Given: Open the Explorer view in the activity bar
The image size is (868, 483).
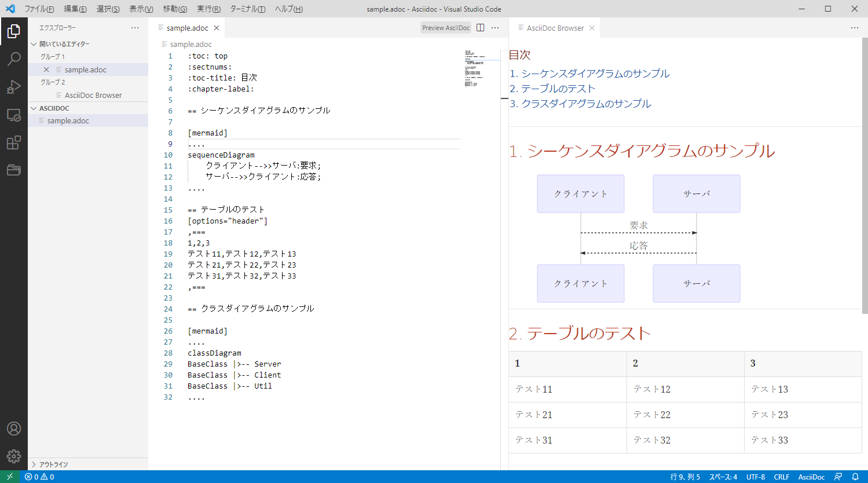Looking at the screenshot, I should pos(14,30).
